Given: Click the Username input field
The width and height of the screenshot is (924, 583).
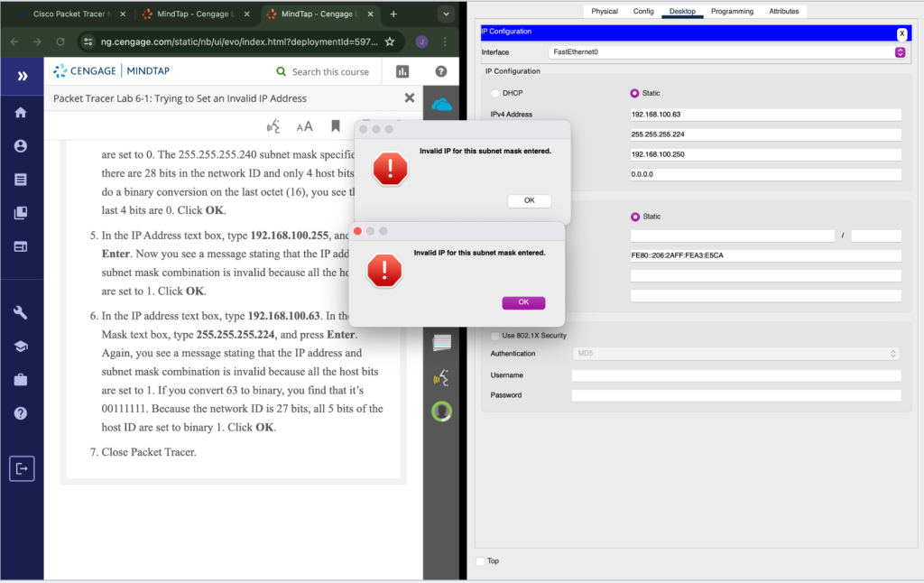Looking at the screenshot, I should [736, 375].
